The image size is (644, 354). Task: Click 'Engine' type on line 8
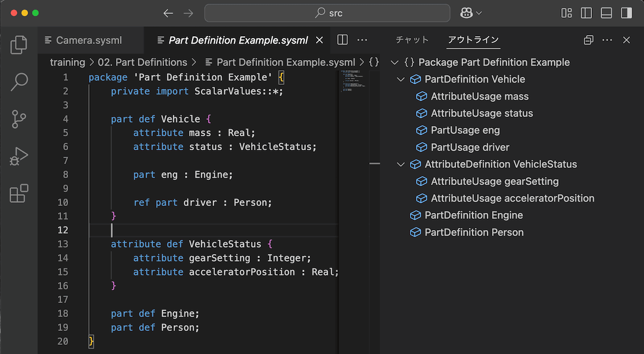[x=211, y=174]
